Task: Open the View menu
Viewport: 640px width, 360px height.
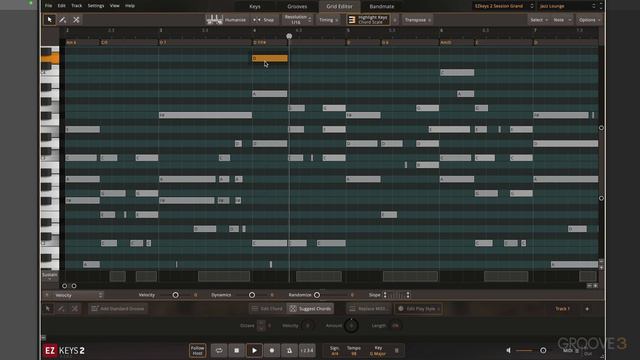Action: point(115,6)
